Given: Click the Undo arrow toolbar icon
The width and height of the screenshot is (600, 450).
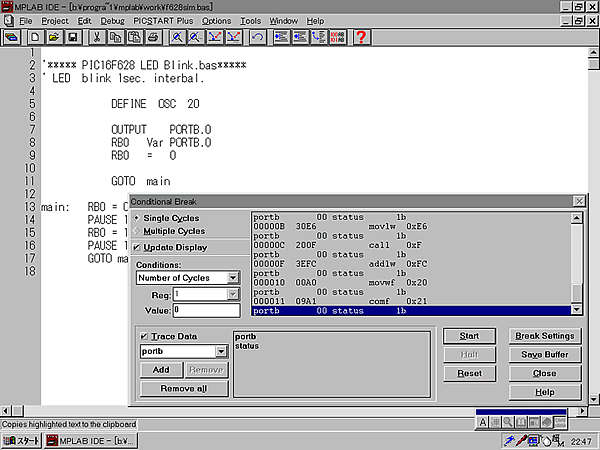Looking at the screenshot, I should coord(258,37).
